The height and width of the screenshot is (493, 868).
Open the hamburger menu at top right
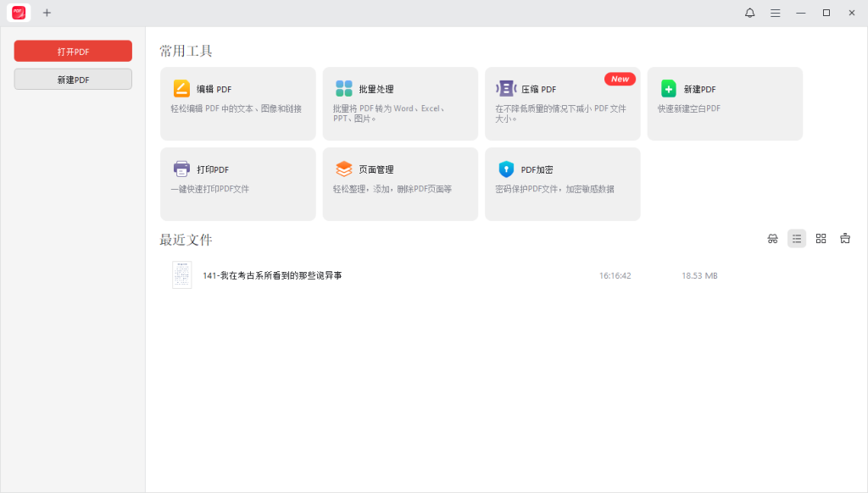[x=775, y=13]
